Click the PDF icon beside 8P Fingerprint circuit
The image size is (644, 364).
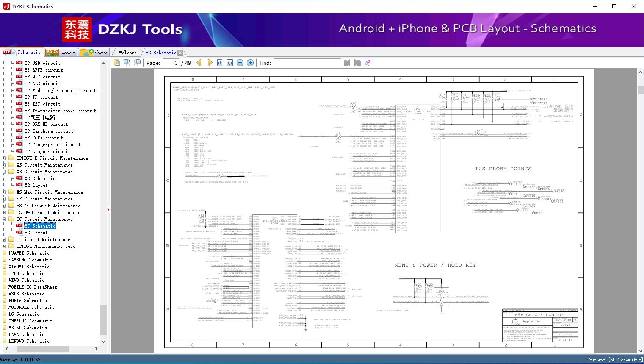click(19, 144)
